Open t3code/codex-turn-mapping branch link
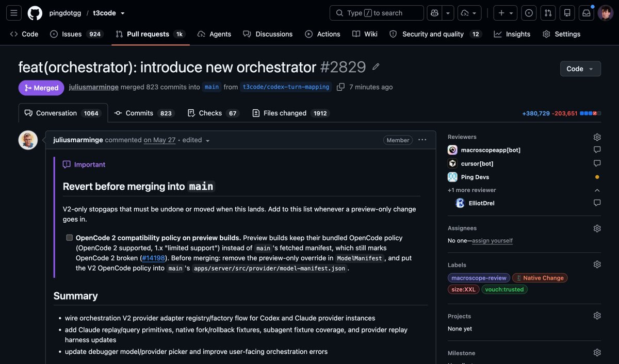619x364 pixels. [286, 87]
